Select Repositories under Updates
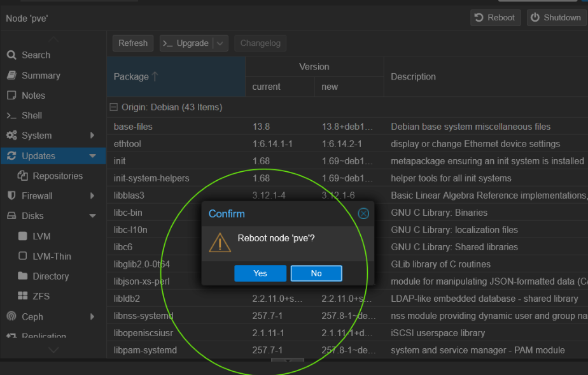 pos(52,176)
